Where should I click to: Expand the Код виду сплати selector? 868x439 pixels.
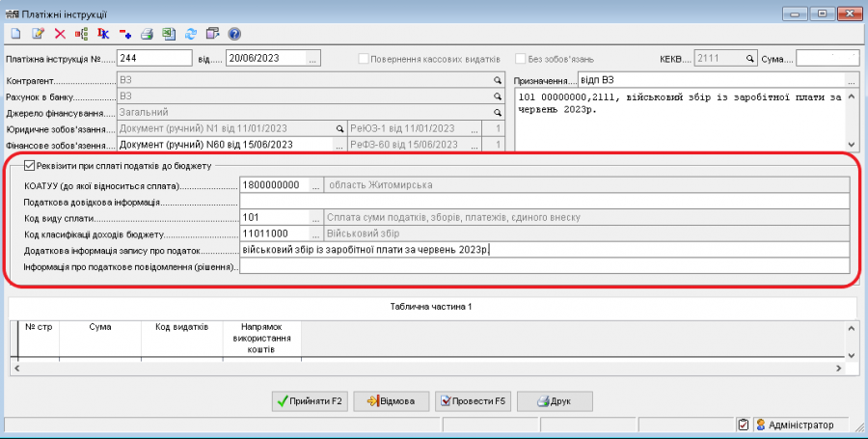(314, 217)
